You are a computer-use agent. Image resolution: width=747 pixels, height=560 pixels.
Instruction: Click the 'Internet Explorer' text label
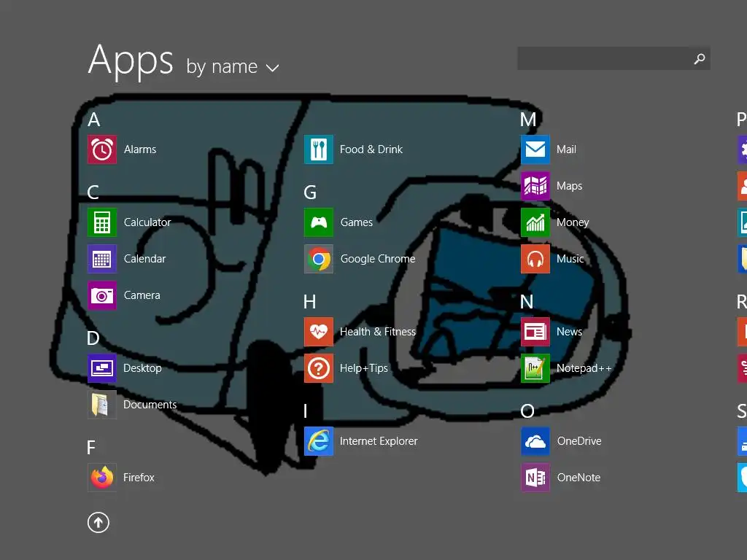[379, 441]
